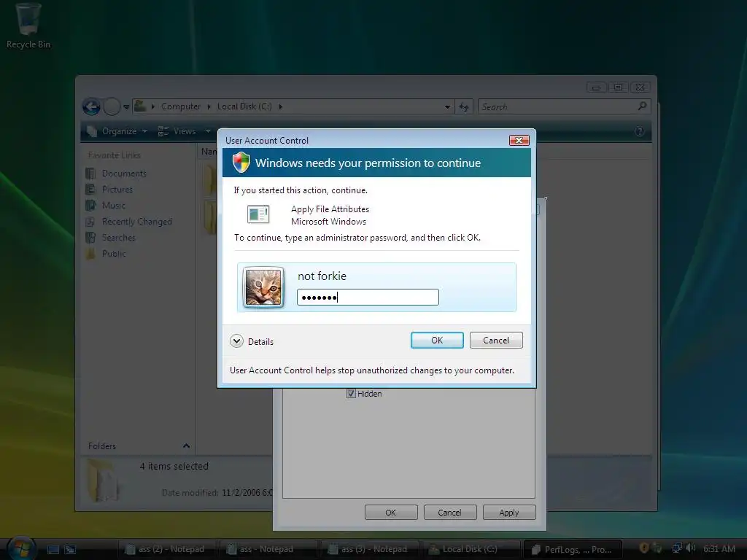Switch to Local Disk (C:) taskbar button

click(471, 549)
